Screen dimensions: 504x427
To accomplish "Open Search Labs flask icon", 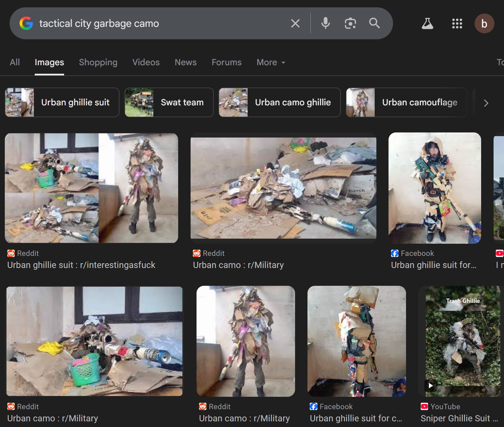I will 427,23.
